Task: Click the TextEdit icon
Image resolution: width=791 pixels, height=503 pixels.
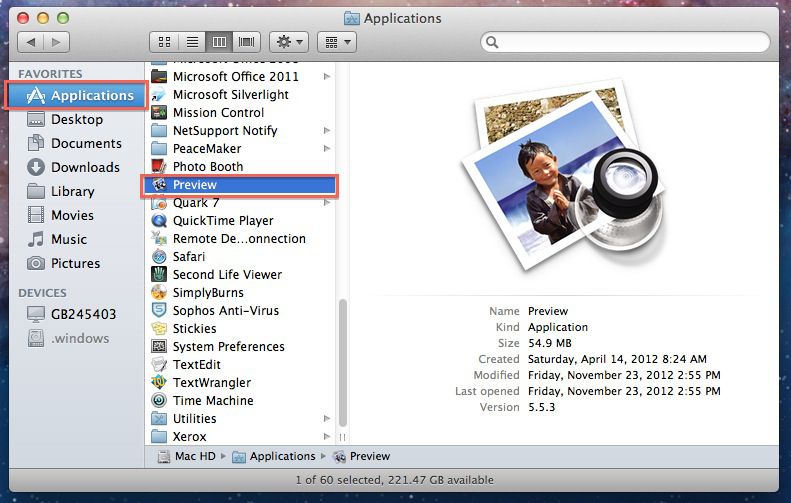Action: (159, 365)
